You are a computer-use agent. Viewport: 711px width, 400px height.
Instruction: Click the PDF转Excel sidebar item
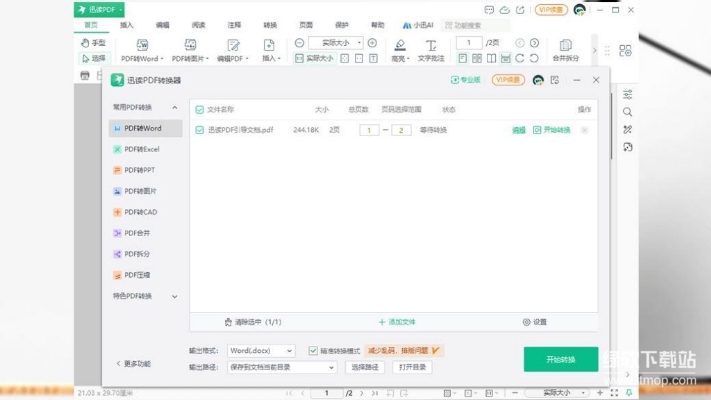pos(146,149)
